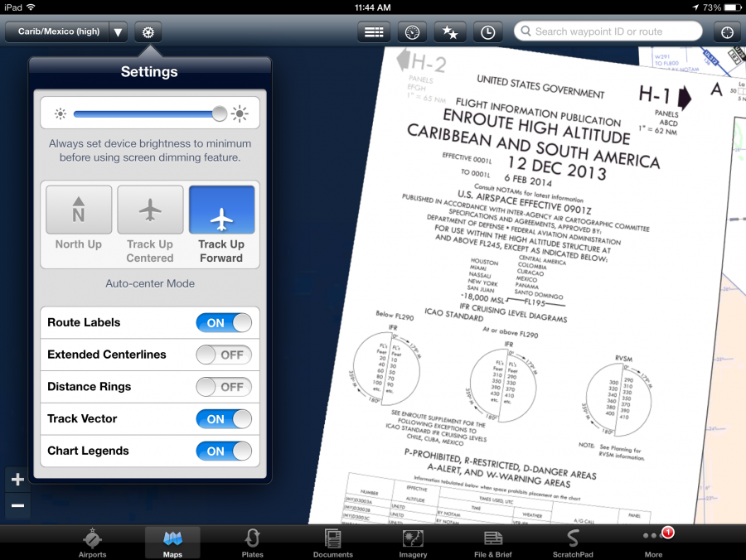Screen dimensions: 746x560
Task: Select the flight plan star icon
Action: [449, 31]
